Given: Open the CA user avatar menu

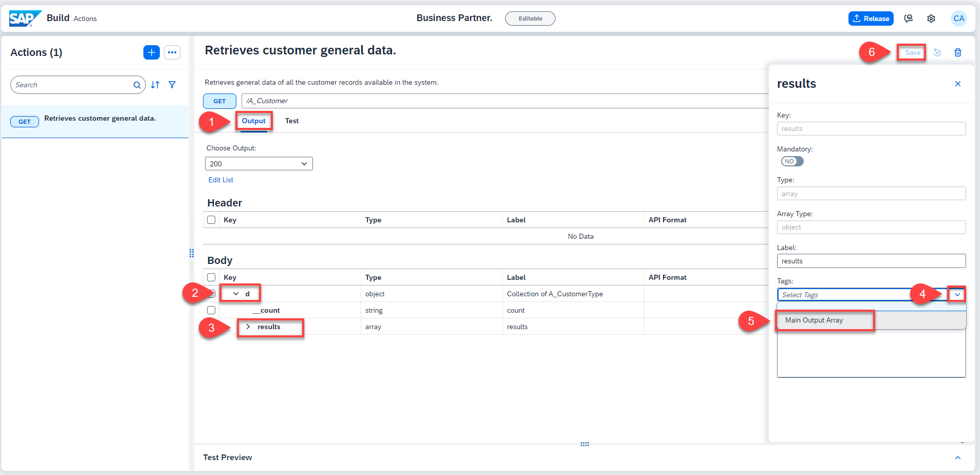Looking at the screenshot, I should 959,18.
